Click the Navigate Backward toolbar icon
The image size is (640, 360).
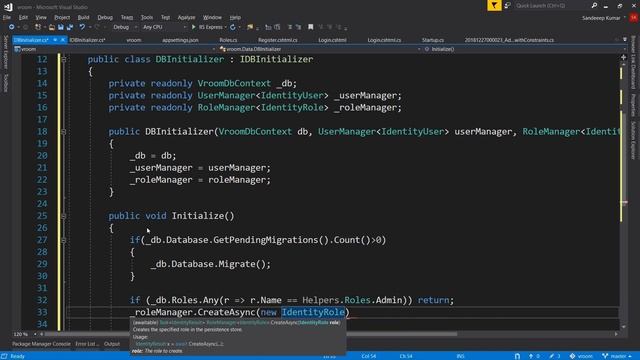[11, 27]
